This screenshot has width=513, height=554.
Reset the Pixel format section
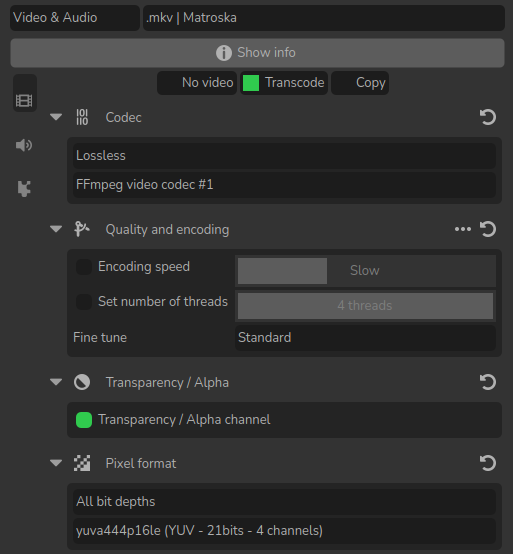tap(488, 463)
